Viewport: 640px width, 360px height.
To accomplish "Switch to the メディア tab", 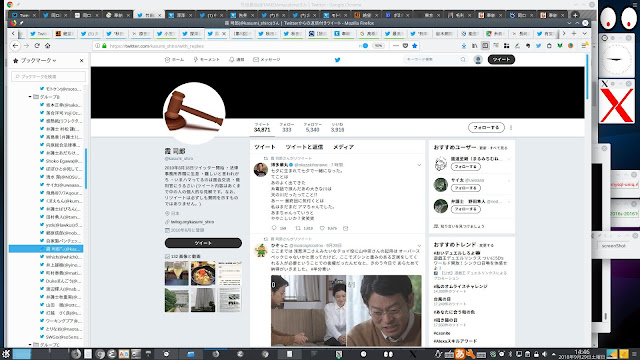I will (x=343, y=147).
